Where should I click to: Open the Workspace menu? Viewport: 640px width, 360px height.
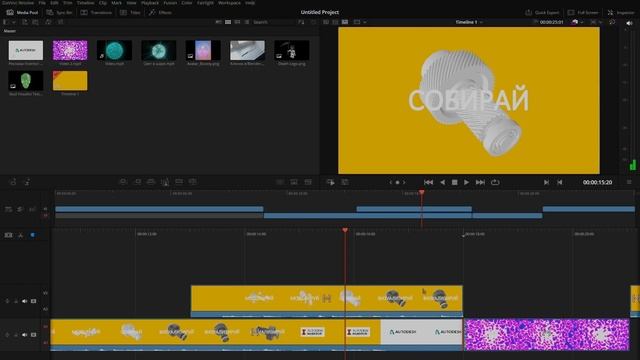(229, 3)
